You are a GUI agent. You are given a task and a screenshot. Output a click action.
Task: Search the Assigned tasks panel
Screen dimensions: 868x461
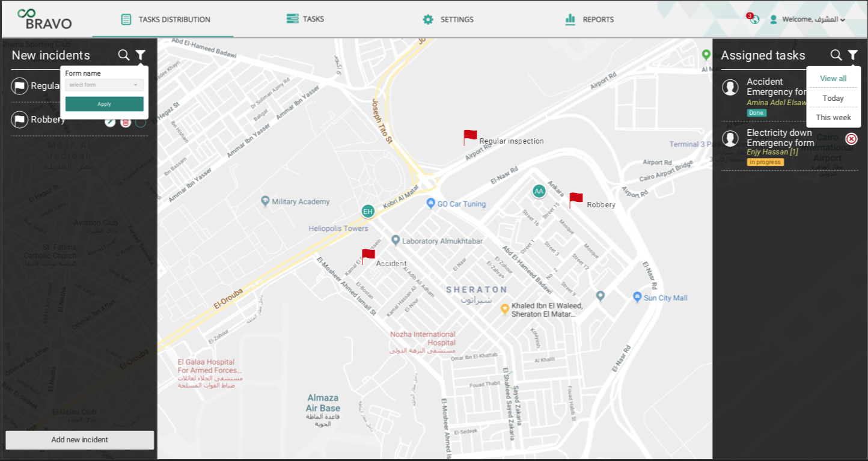(x=836, y=55)
